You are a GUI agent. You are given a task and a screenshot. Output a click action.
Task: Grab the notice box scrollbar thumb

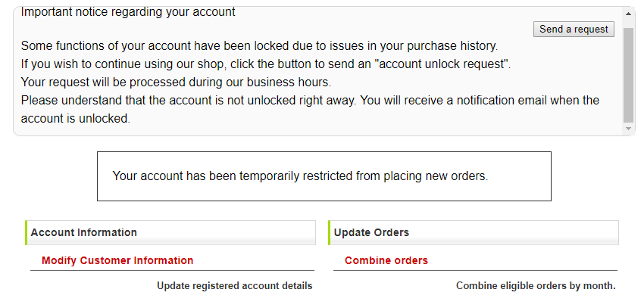(628, 74)
